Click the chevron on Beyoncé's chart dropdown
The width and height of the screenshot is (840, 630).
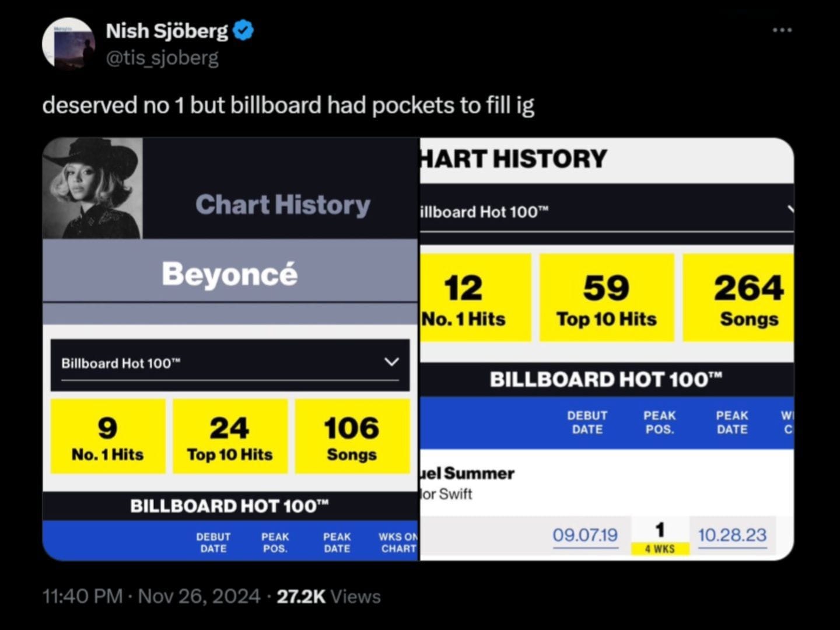(x=392, y=362)
